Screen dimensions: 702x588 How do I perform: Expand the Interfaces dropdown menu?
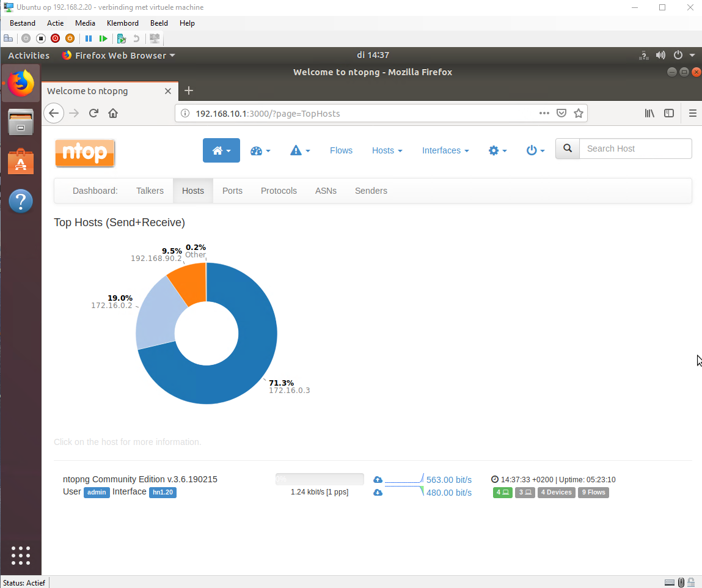click(x=445, y=150)
